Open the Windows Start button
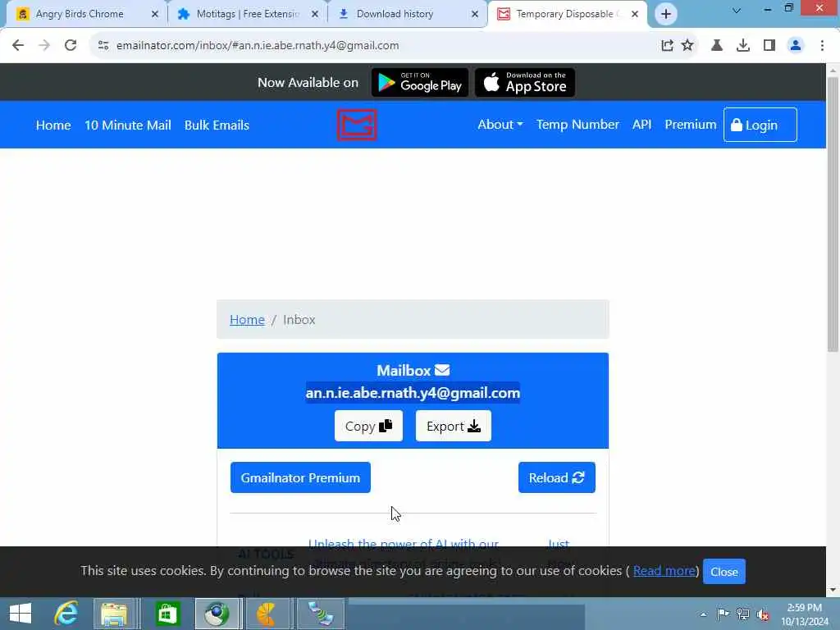Screen dimensions: 840x630 (x=21, y=614)
